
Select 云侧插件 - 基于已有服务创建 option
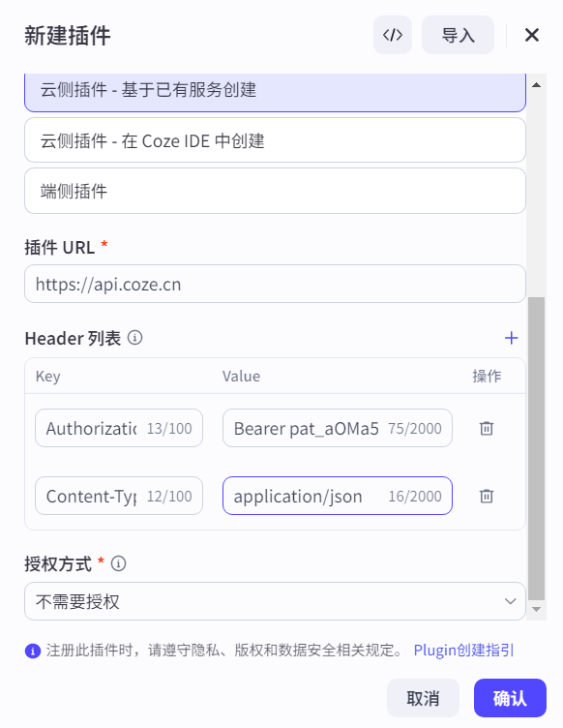(x=275, y=91)
